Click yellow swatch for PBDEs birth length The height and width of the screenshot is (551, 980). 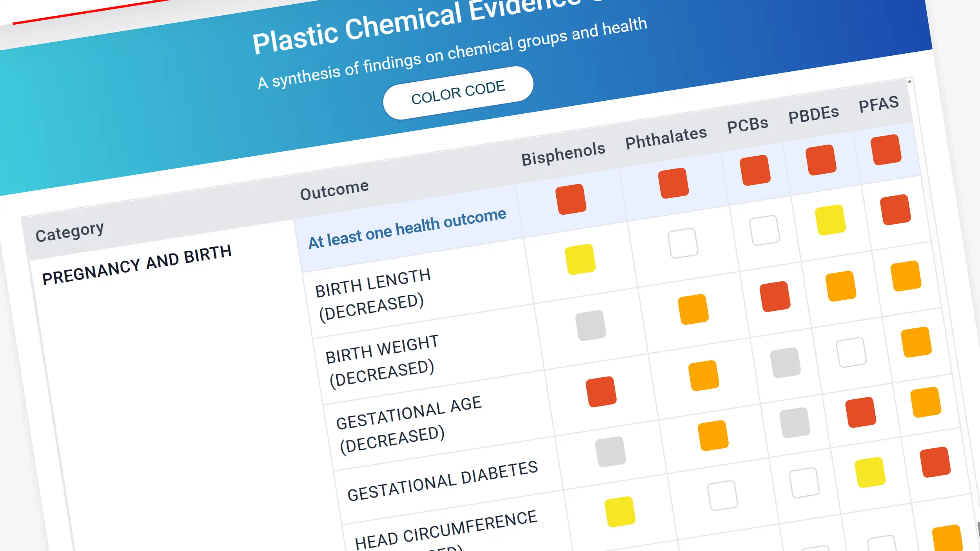830,219
